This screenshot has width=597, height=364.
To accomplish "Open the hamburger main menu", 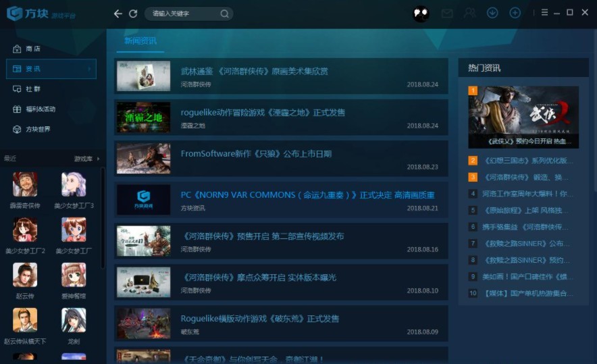I will point(544,13).
